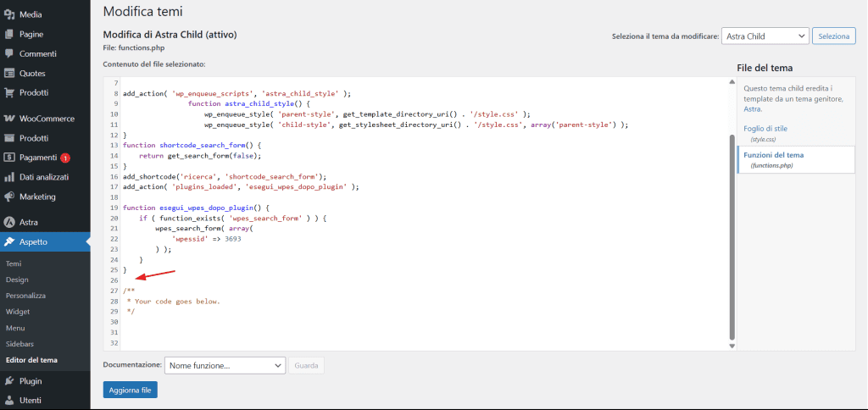The height and width of the screenshot is (410, 868).
Task: Click the editor scroll down arrow
Action: pyautogui.click(x=732, y=346)
